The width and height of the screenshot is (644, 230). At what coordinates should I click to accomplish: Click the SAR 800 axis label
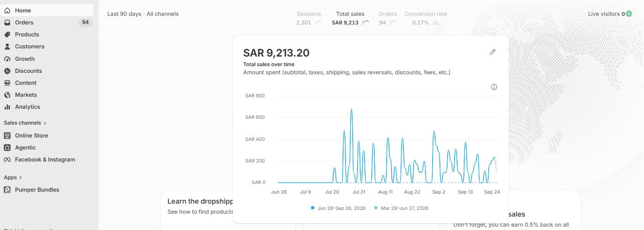[x=255, y=96]
